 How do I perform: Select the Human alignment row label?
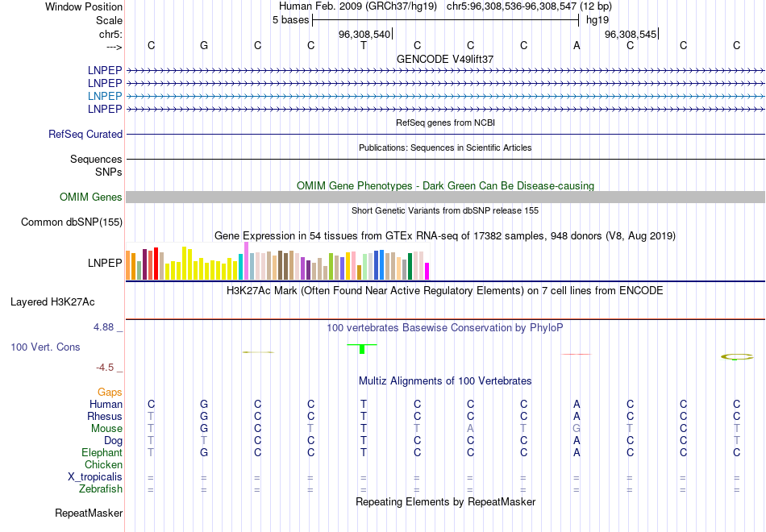[106, 405]
